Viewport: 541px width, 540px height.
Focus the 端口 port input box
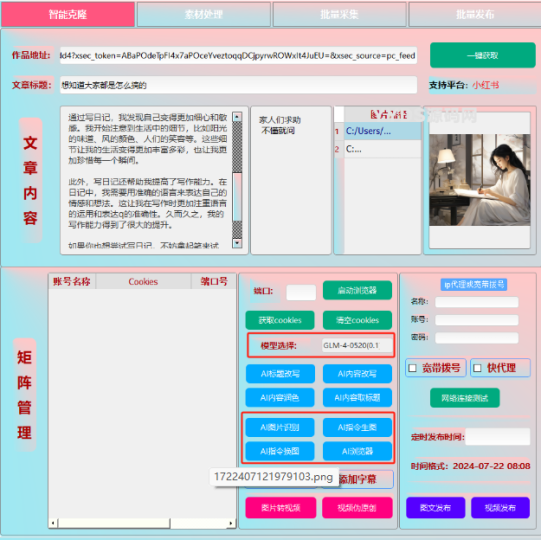[x=301, y=292]
